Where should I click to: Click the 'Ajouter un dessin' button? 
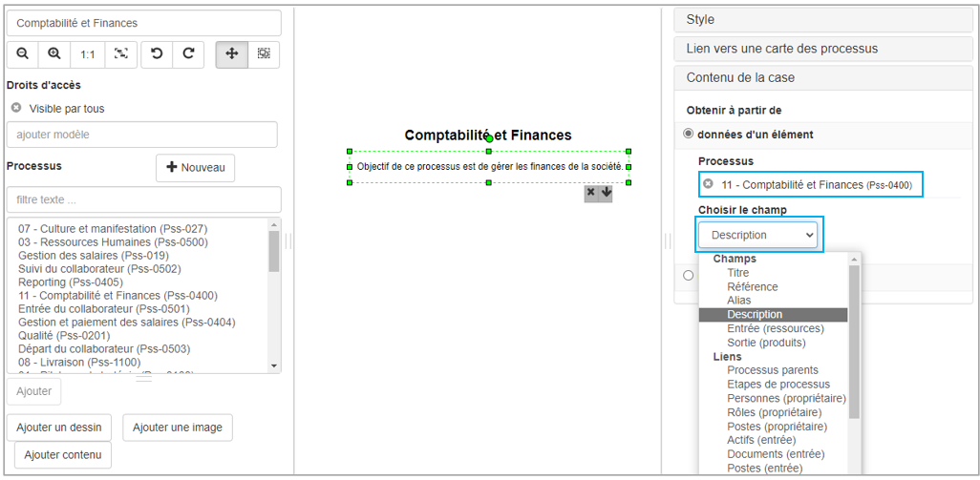click(x=59, y=427)
